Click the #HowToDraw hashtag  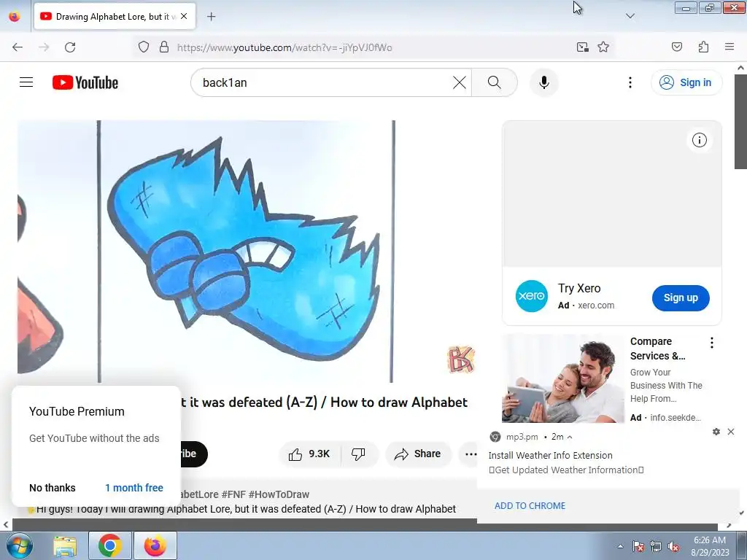point(279,494)
